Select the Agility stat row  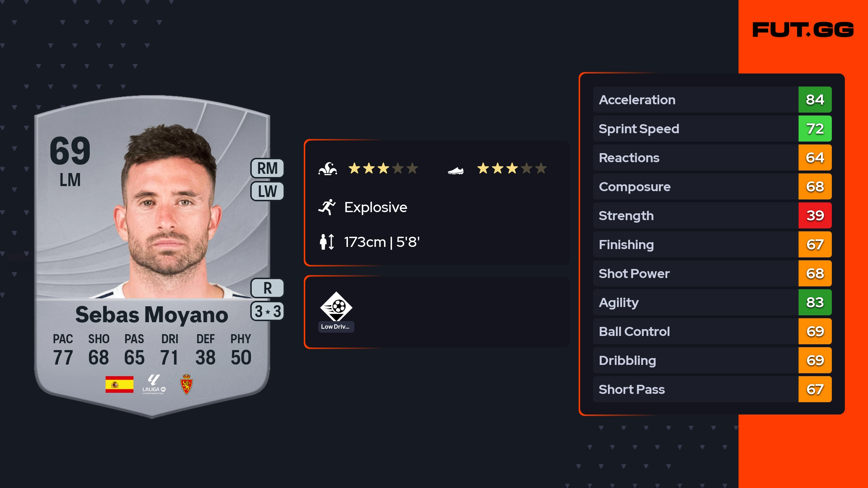694,302
